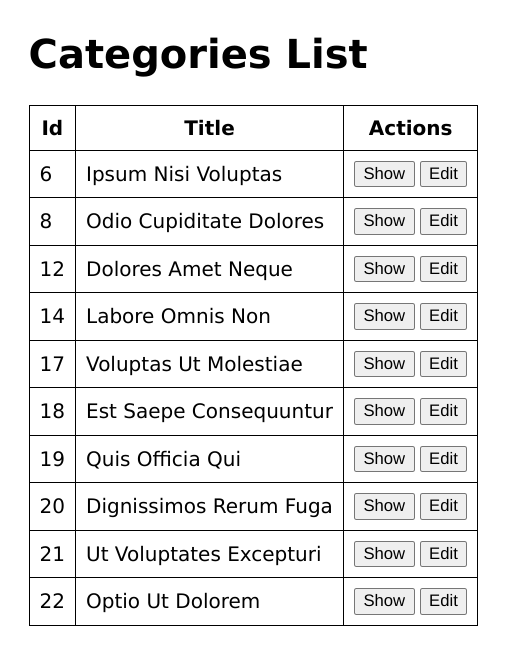Edit category with Id 18
This screenshot has width=507, height=649.
(x=443, y=411)
